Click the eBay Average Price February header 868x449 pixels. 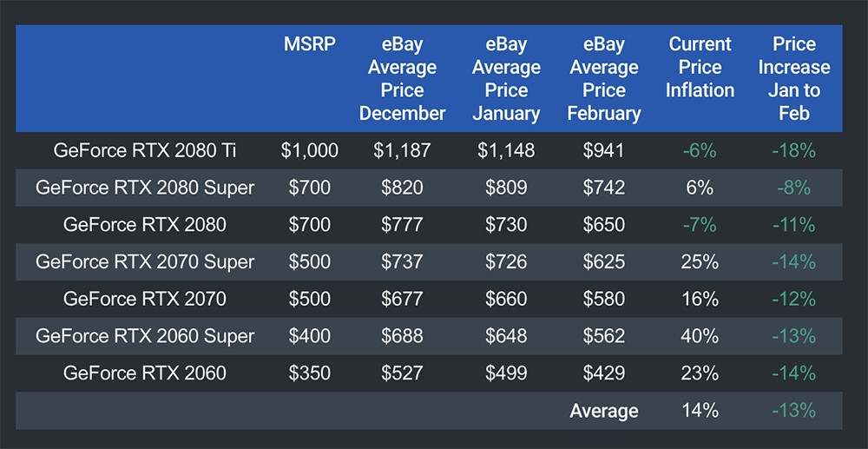pos(604,79)
